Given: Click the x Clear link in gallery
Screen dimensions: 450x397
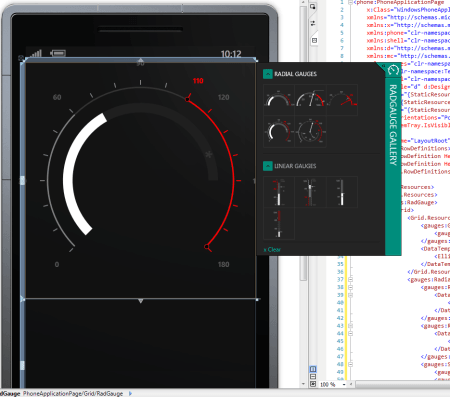Looking at the screenshot, I should [272, 250].
